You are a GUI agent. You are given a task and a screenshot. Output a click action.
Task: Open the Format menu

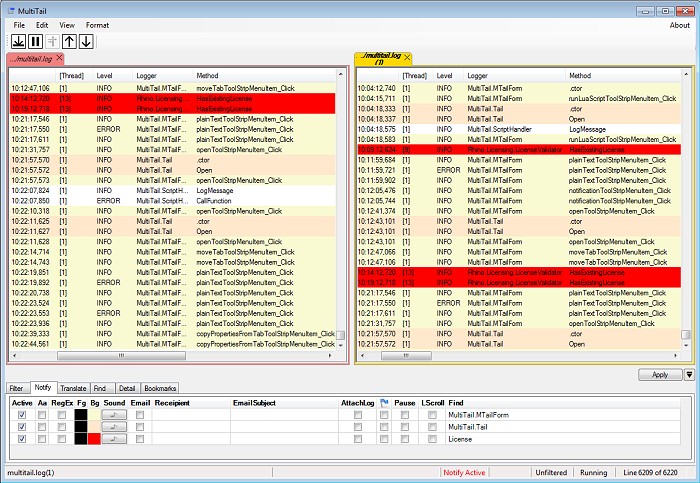point(98,24)
